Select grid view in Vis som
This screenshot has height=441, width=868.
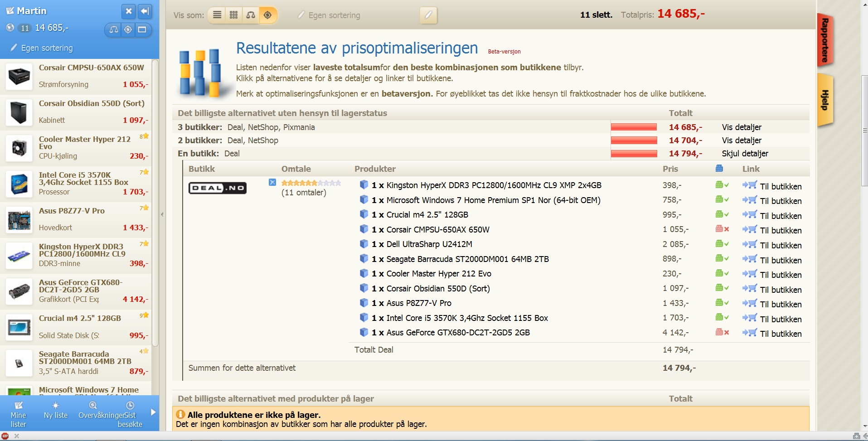(x=234, y=15)
